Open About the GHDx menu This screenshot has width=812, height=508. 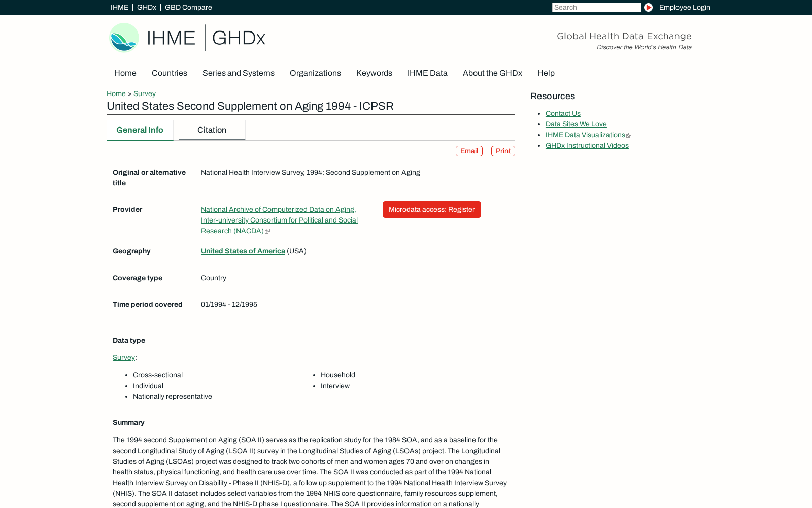[492, 73]
